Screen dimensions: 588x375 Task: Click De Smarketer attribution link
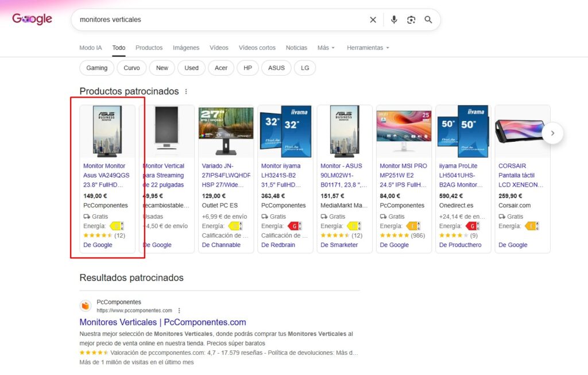[x=339, y=245]
